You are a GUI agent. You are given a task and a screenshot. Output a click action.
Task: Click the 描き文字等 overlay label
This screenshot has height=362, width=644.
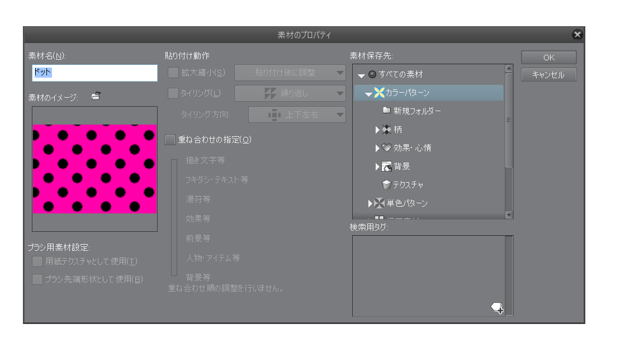pyautogui.click(x=205, y=160)
